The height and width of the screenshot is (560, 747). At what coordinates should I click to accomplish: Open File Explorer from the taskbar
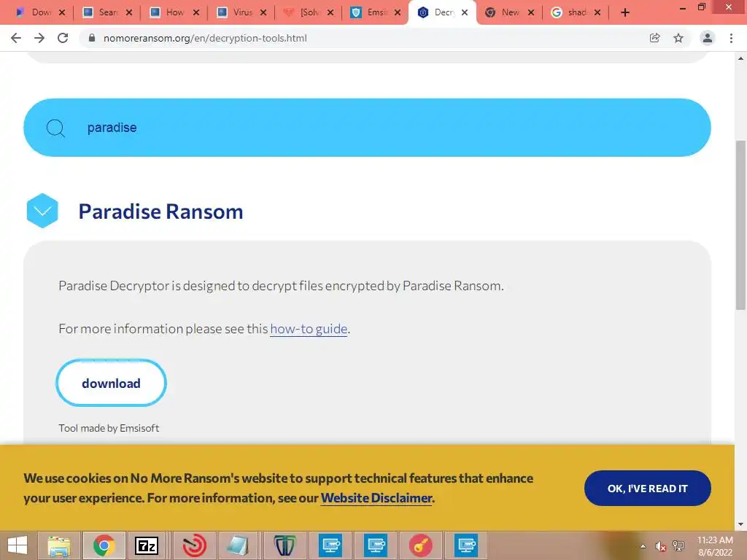click(x=59, y=545)
